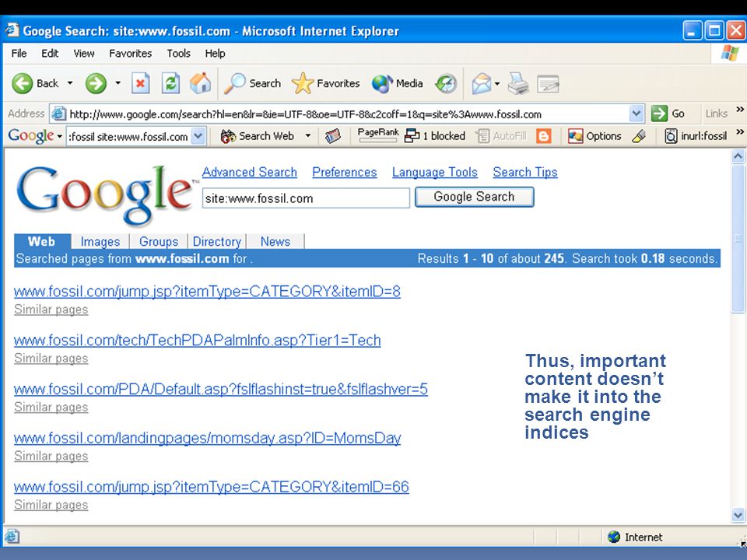Expand the address bar dropdown
The width and height of the screenshot is (747, 560).
(x=636, y=114)
